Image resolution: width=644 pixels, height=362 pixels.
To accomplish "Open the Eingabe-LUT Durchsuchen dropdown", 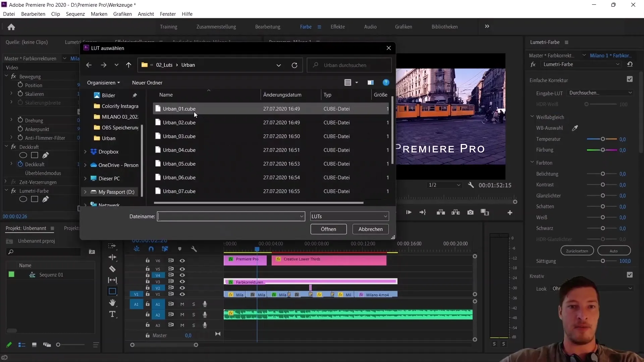I will pos(600,93).
